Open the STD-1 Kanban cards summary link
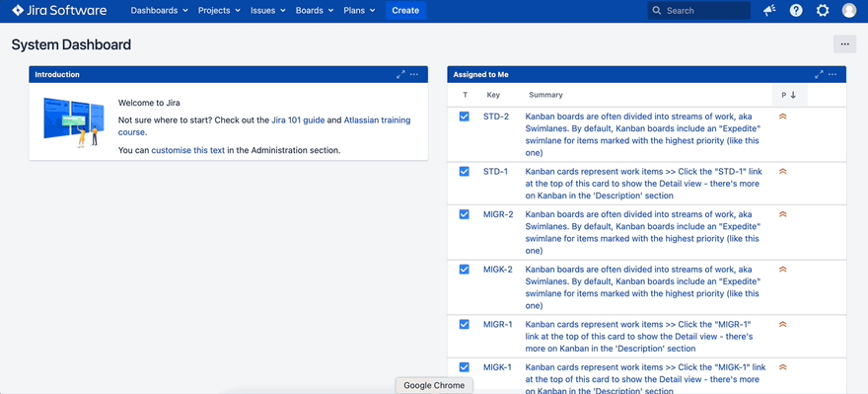The height and width of the screenshot is (394, 868). pyautogui.click(x=643, y=184)
